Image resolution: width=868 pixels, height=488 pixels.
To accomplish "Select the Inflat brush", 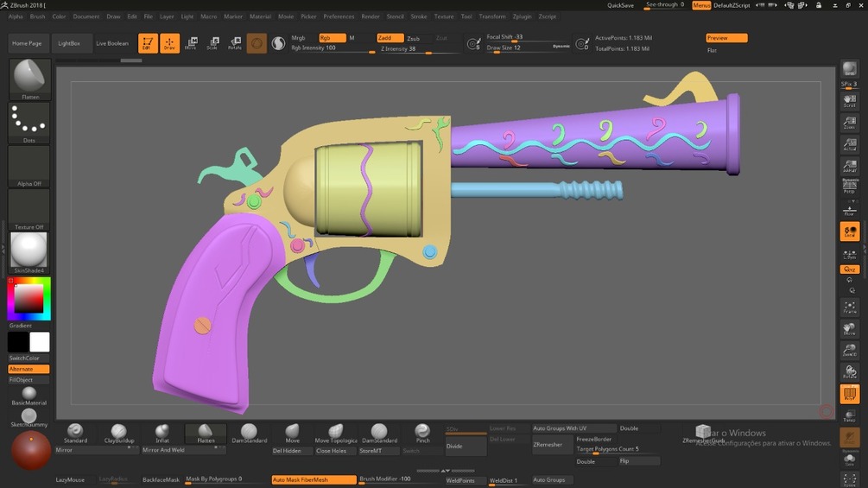I will point(162,434).
